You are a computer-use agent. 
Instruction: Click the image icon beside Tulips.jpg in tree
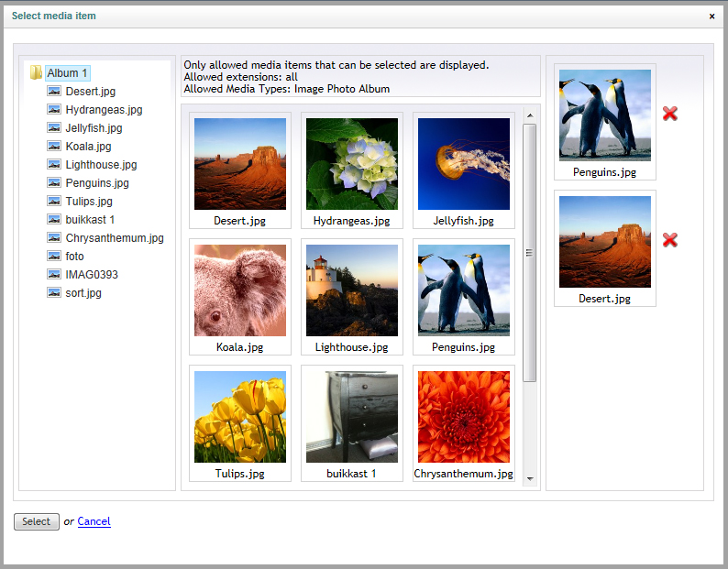pos(54,201)
